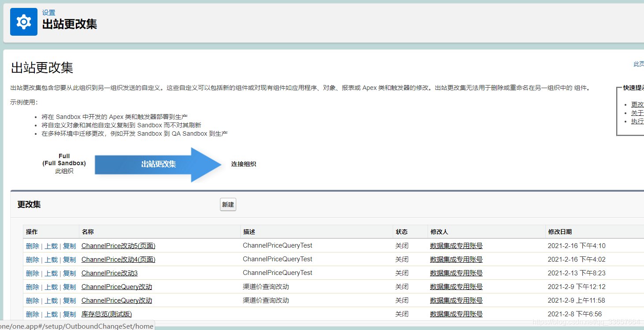Viewport: 644px width, 330px height.
Task: Click 上载 for ChannelPrice改动5(页面)
Action: pyautogui.click(x=51, y=246)
